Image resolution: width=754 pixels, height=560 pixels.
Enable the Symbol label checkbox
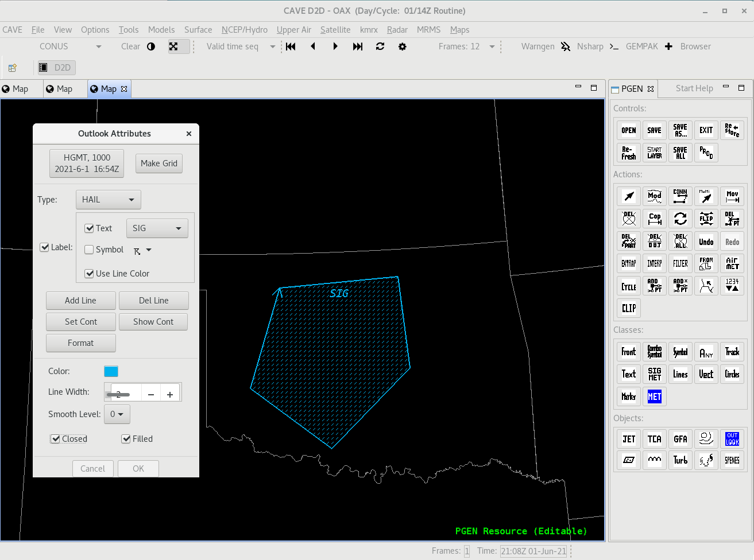pos(90,250)
